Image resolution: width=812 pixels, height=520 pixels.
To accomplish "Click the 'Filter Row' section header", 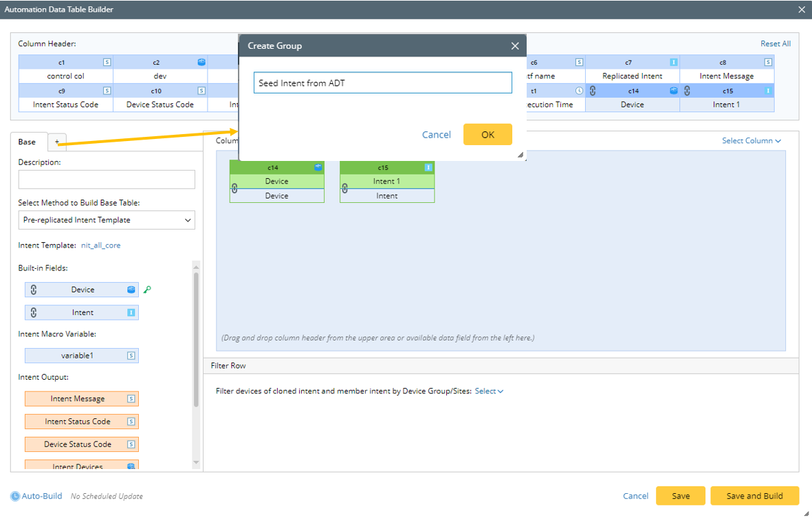I will click(501, 366).
